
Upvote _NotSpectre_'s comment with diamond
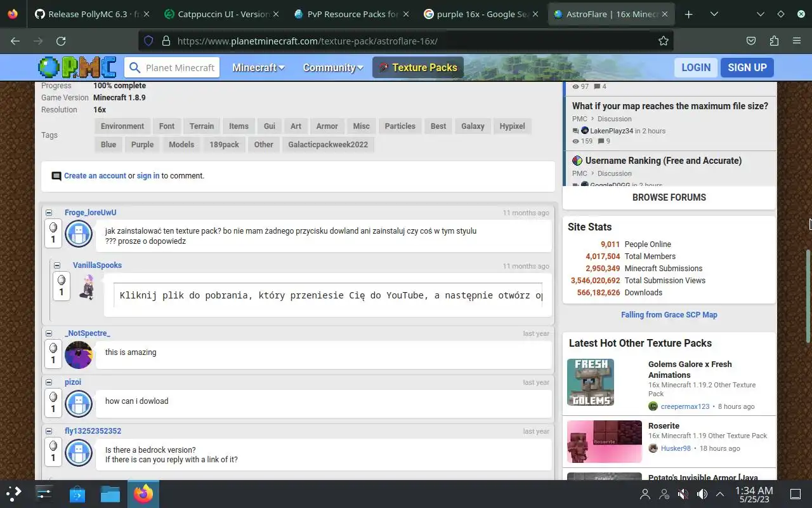pos(53,348)
